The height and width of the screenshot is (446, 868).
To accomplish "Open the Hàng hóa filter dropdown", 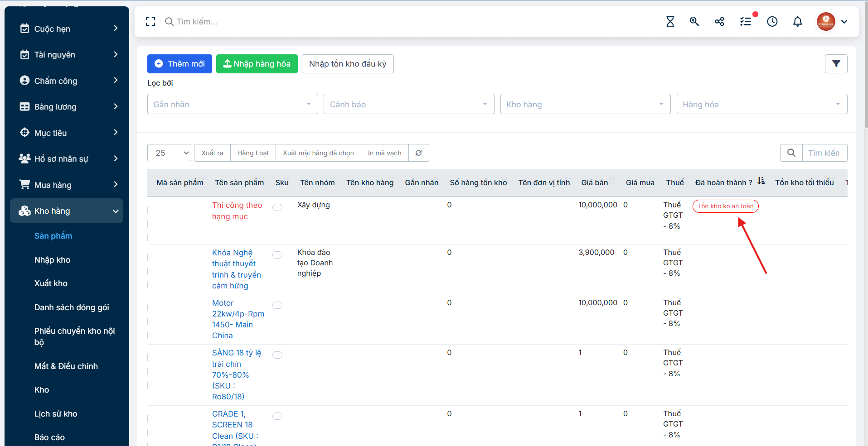I will (x=762, y=104).
